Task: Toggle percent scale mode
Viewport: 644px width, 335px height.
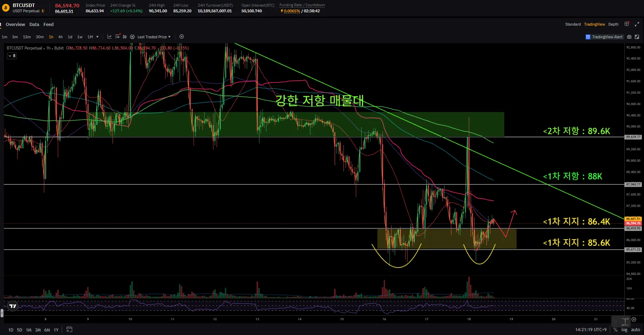Action: pos(615,330)
